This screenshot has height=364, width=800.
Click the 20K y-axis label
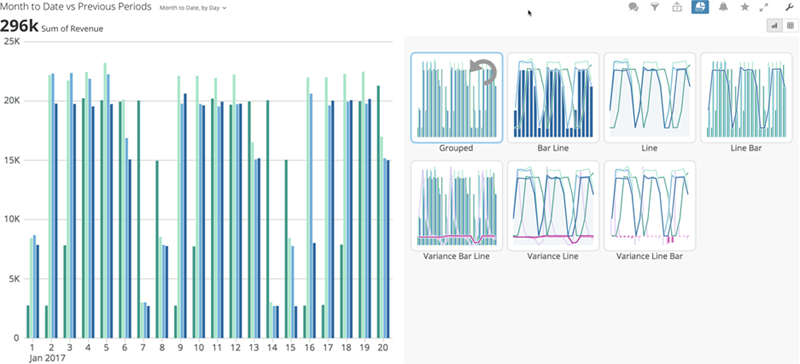pos(11,101)
